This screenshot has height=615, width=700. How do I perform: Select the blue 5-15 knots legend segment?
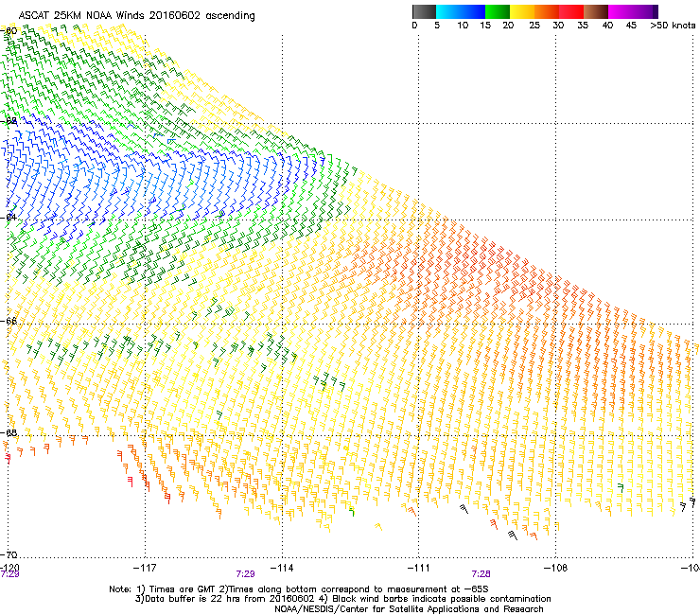[x=461, y=11]
